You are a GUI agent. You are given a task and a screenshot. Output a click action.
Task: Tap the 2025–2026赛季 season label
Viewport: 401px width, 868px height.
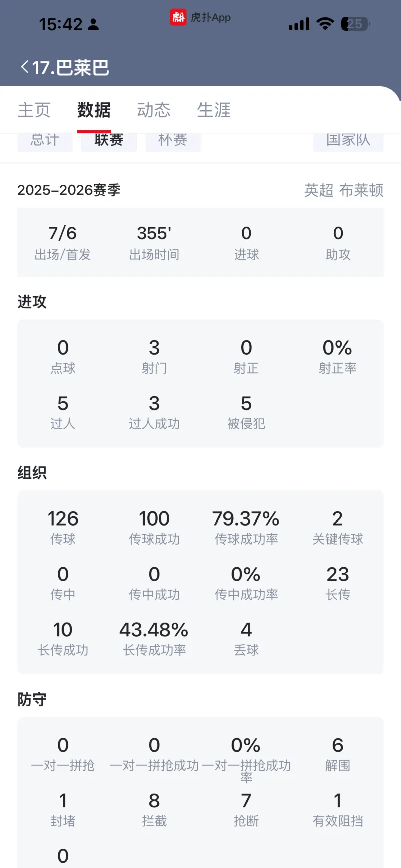coord(69,190)
